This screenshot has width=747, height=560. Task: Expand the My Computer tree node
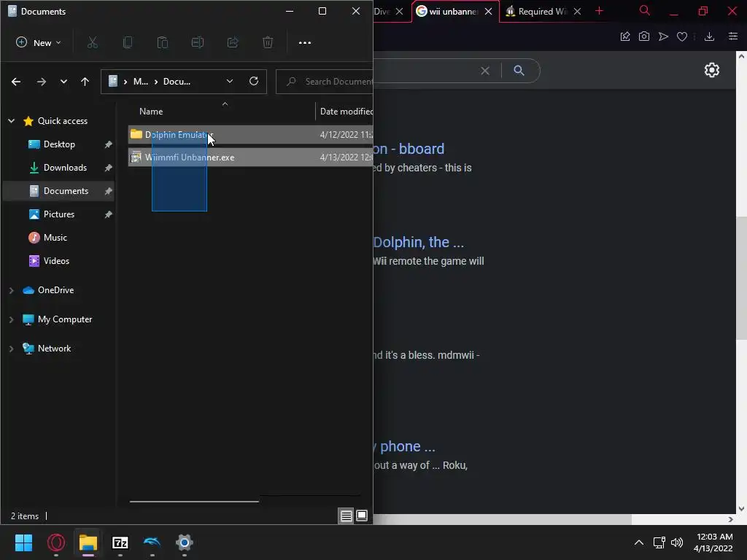pos(12,319)
